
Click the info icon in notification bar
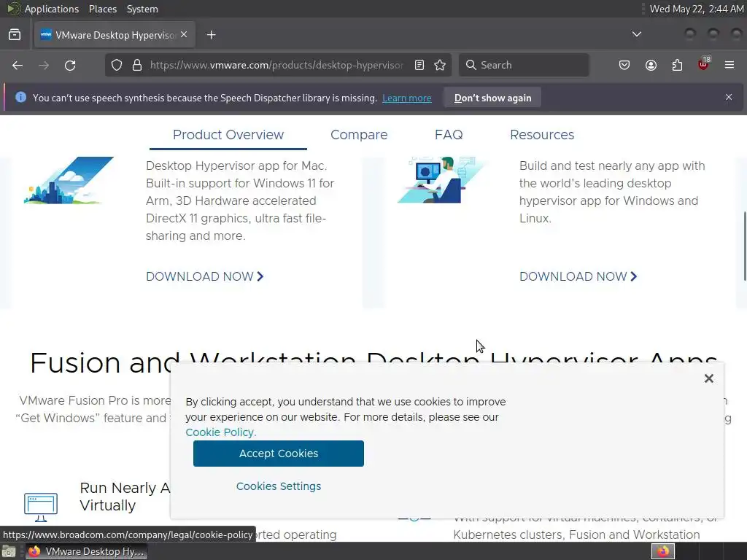(20, 97)
